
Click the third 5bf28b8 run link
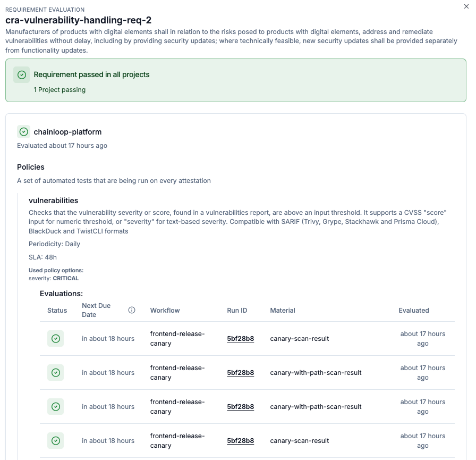(x=240, y=406)
